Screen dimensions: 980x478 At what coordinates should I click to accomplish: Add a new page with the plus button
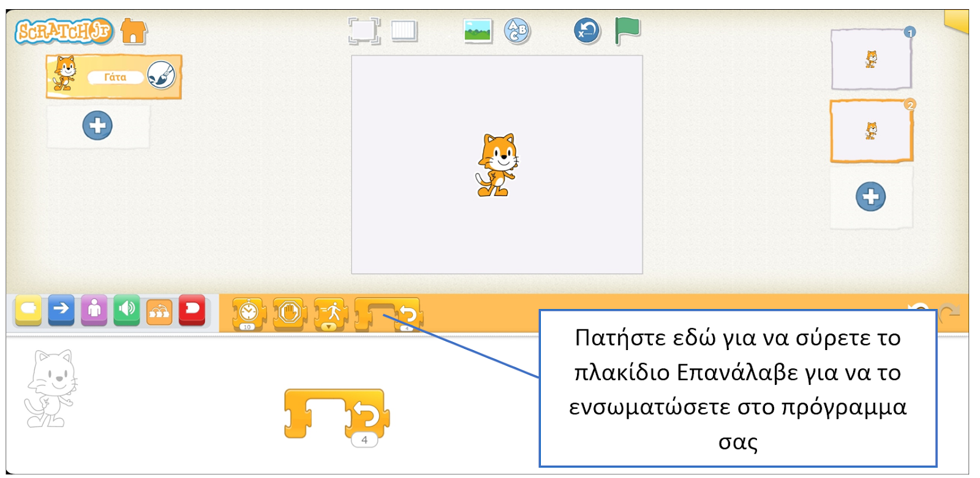(x=870, y=197)
